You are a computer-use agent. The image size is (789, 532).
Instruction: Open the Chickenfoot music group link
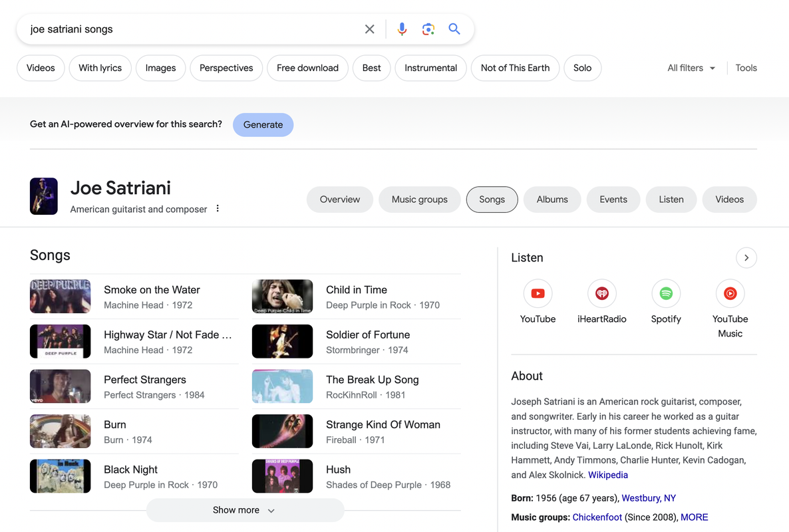pyautogui.click(x=597, y=517)
